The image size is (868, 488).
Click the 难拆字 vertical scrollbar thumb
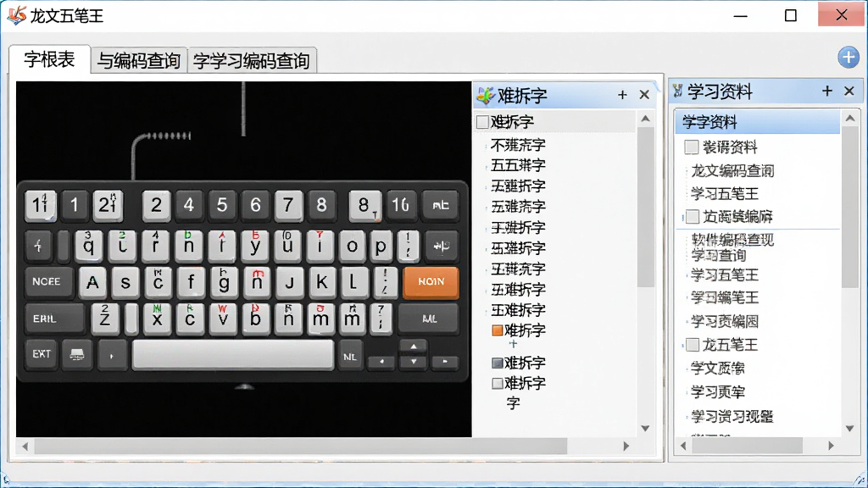pyautogui.click(x=645, y=207)
